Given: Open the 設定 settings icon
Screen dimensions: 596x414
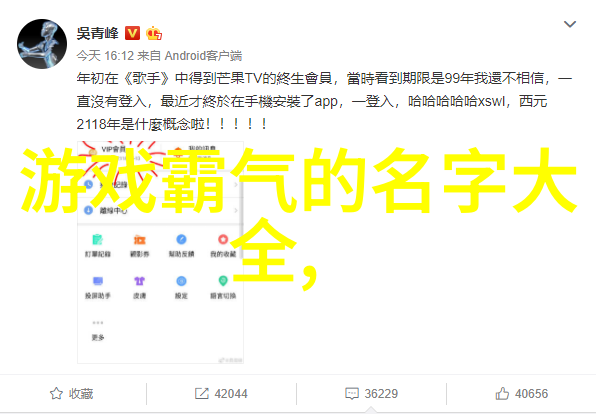Looking at the screenshot, I should pos(181,281).
